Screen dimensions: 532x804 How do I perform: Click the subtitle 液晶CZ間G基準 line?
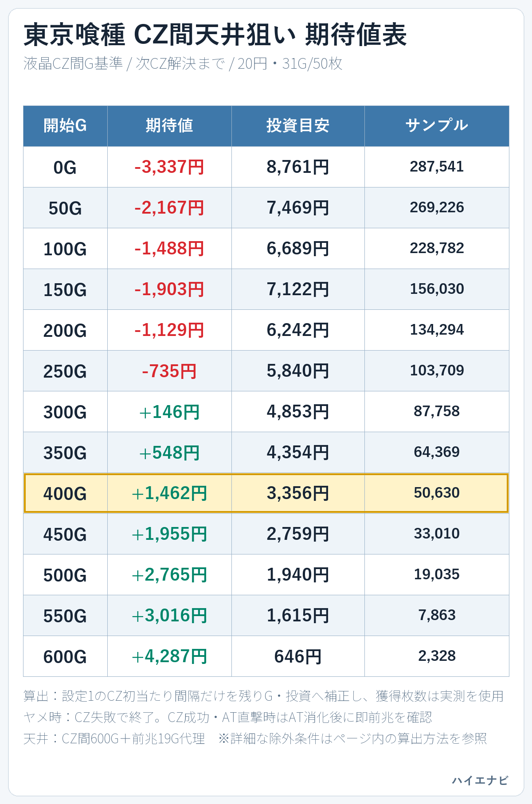[183, 64]
